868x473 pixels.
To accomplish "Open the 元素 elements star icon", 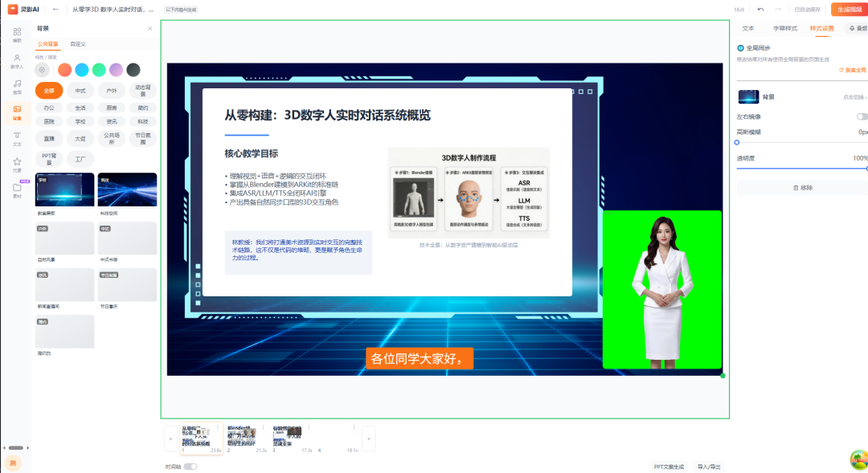I will 17,165.
